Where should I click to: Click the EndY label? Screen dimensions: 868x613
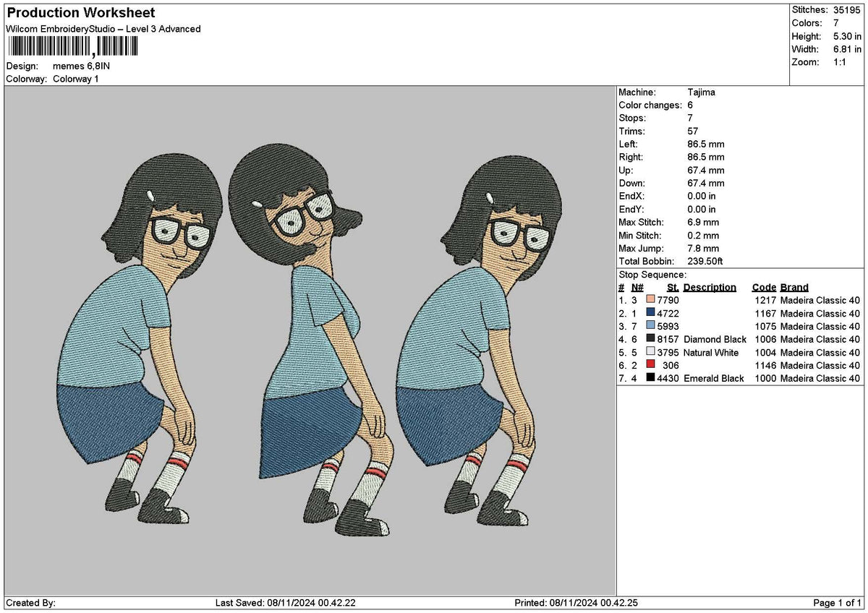coord(632,210)
